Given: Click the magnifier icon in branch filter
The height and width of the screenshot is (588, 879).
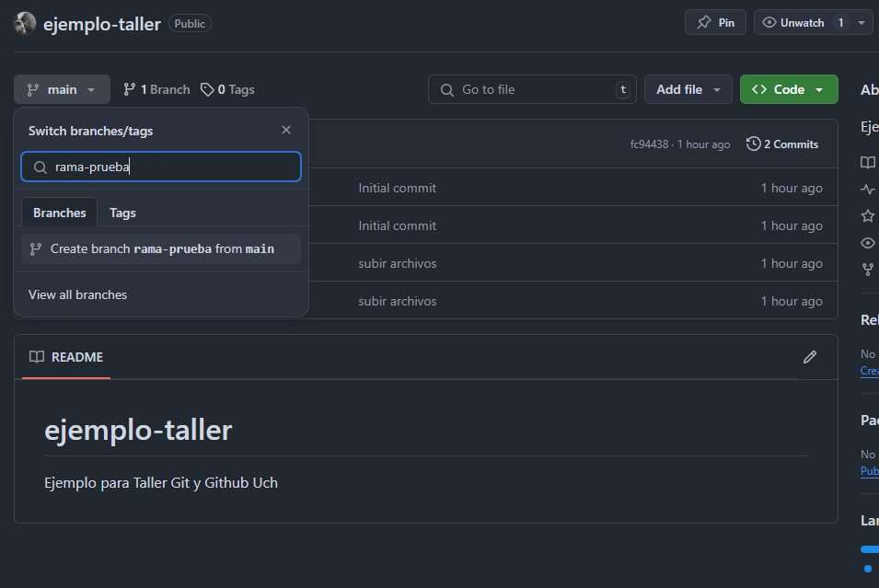Looking at the screenshot, I should point(40,167).
